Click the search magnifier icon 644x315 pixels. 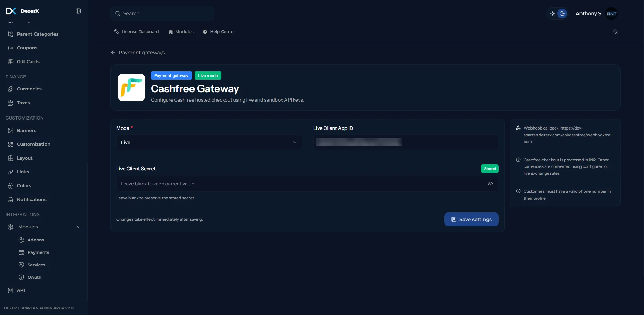pos(118,13)
